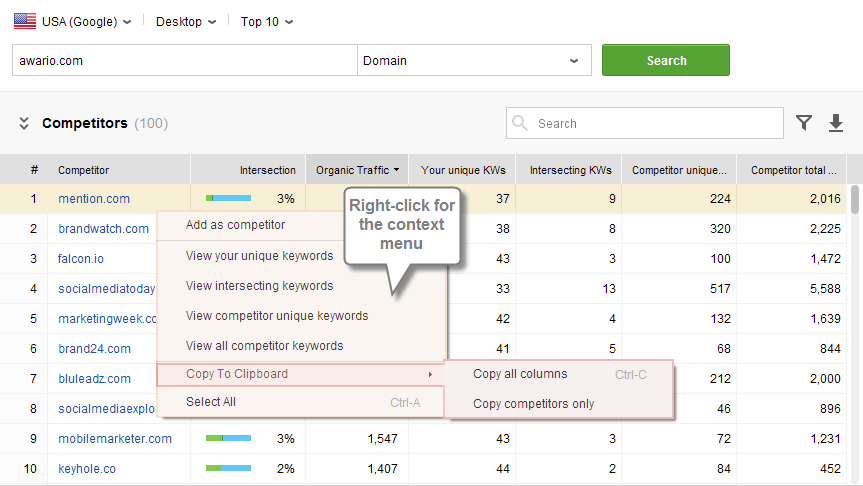This screenshot has height=486, width=863.
Task: Click the filter funnel icon
Action: (x=804, y=123)
